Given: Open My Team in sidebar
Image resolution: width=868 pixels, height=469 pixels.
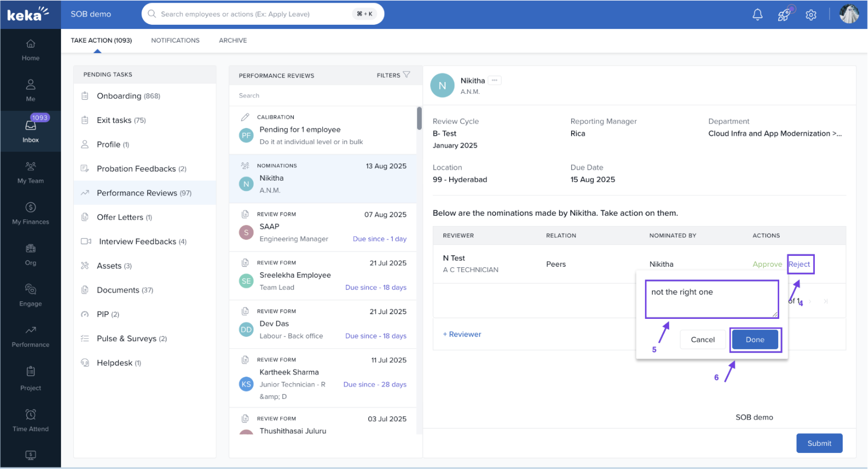Looking at the screenshot, I should tap(30, 172).
